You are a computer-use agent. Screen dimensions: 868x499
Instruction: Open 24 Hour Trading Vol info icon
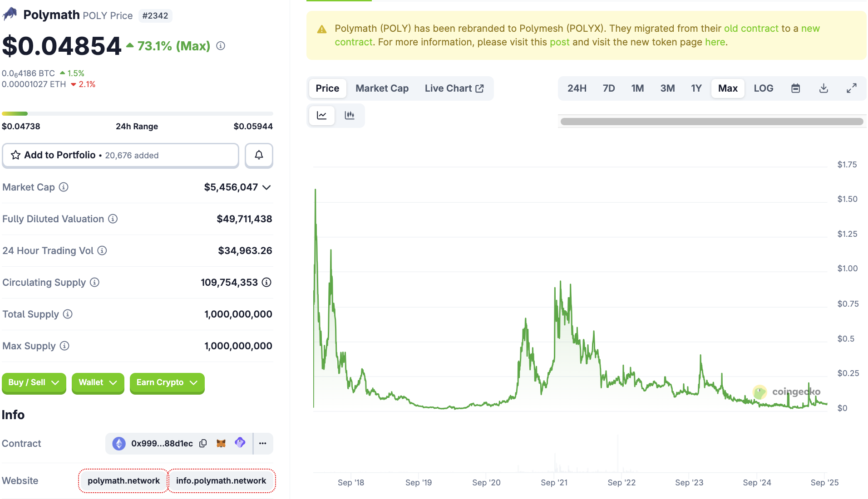click(x=103, y=250)
